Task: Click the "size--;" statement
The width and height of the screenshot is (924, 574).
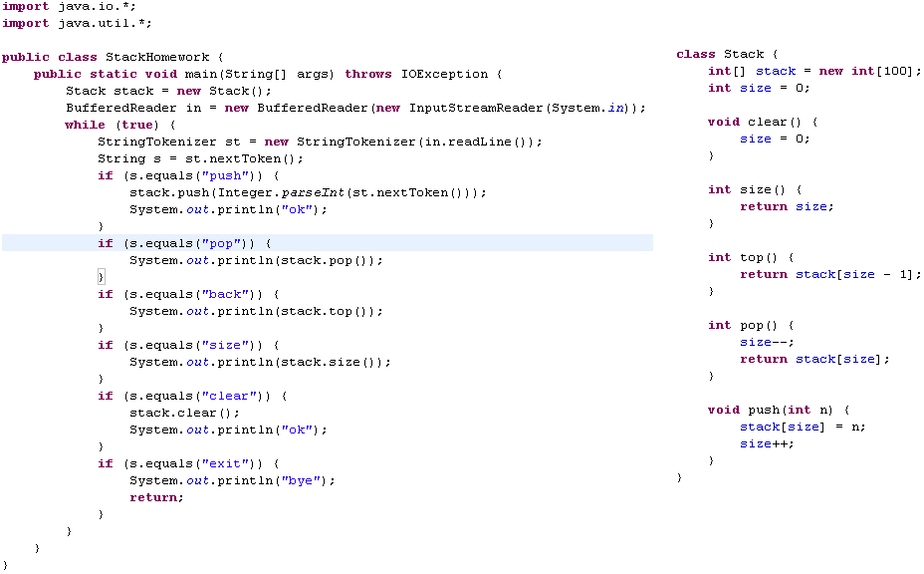Action: [768, 343]
